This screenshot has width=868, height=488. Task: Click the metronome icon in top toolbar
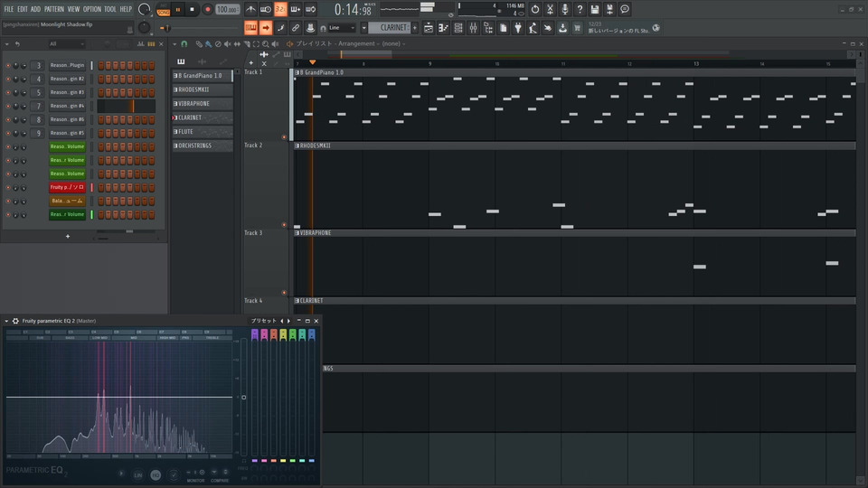[x=250, y=9]
